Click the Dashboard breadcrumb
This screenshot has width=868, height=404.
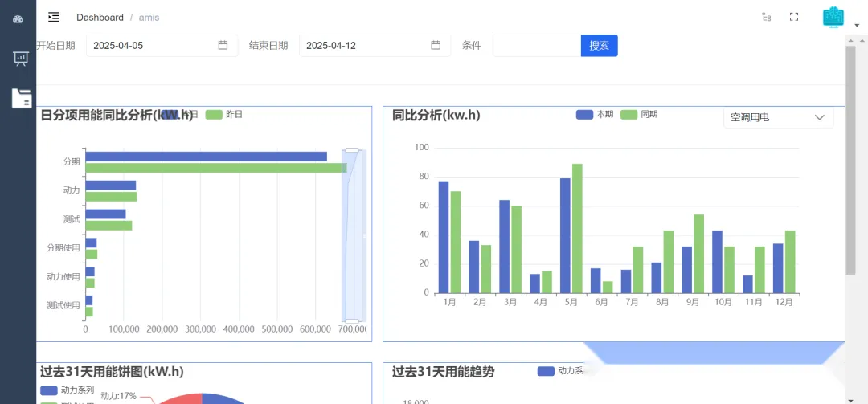click(100, 17)
